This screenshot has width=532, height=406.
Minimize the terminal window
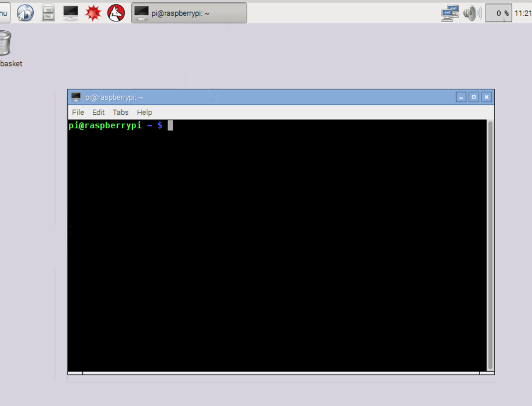point(461,97)
